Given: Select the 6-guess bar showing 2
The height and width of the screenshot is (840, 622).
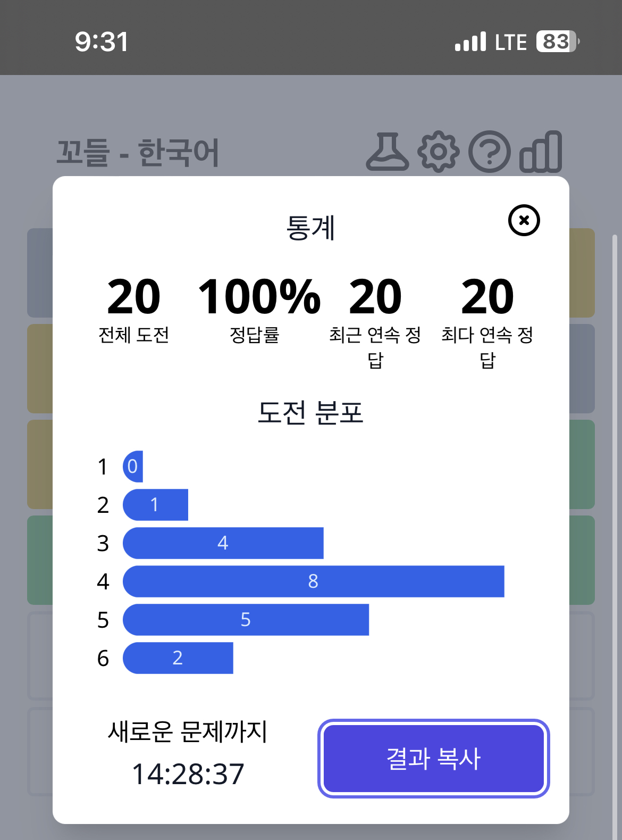Looking at the screenshot, I should click(178, 658).
